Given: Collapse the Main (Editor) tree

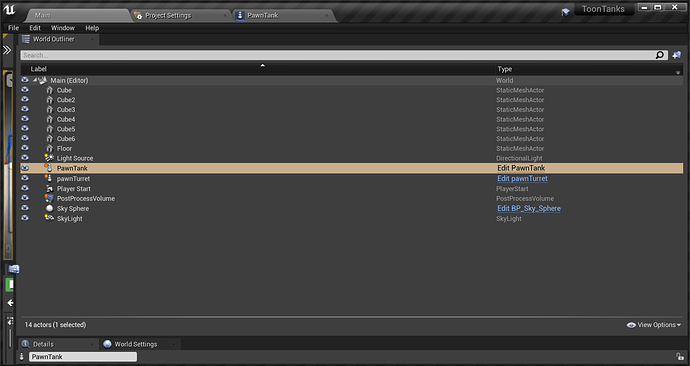Looking at the screenshot, I should pyautogui.click(x=35, y=80).
